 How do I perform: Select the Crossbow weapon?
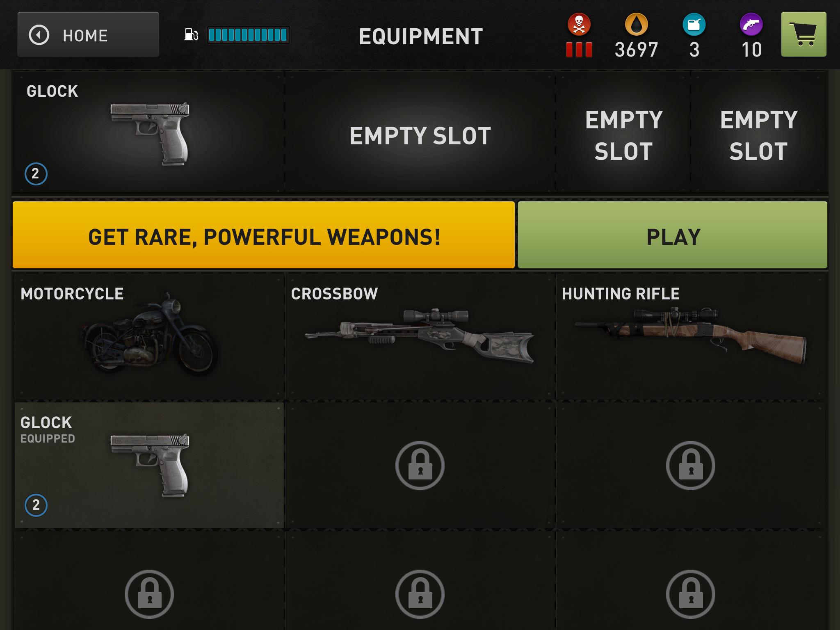(x=420, y=336)
